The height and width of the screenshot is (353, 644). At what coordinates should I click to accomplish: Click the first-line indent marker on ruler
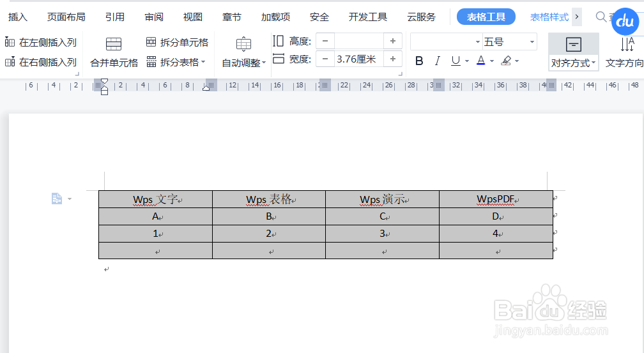pyautogui.click(x=104, y=81)
